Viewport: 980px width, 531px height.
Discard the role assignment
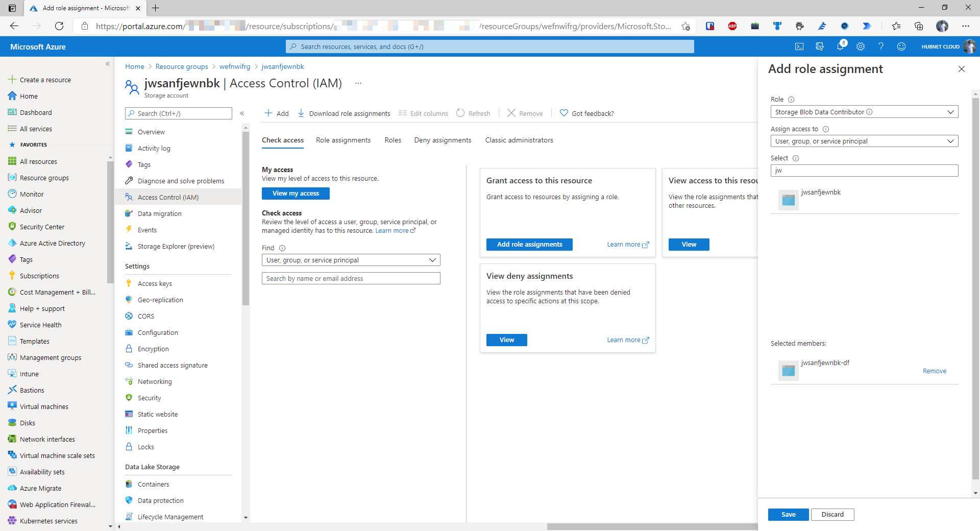coord(832,515)
